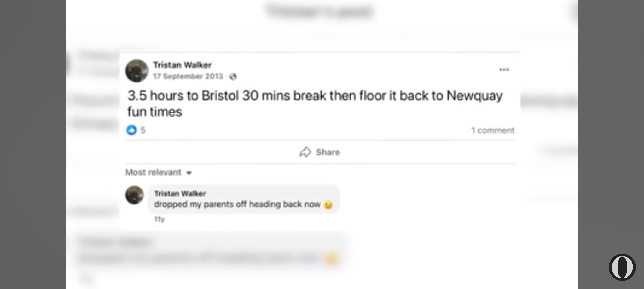This screenshot has width=644, height=289.
Task: Click the caret arrow beside Most relevant
Action: 189,173
